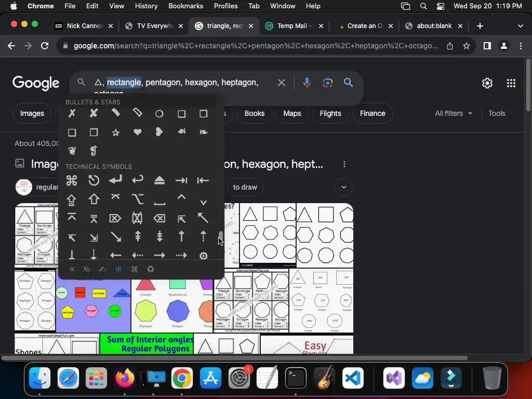Pick the backspace erase-left symbol
532x399 pixels.
click(159, 218)
